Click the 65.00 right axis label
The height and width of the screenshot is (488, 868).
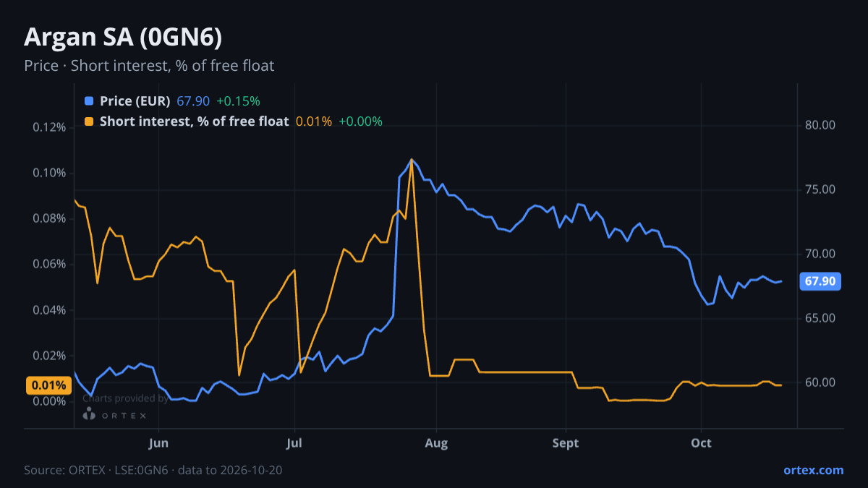pos(820,318)
